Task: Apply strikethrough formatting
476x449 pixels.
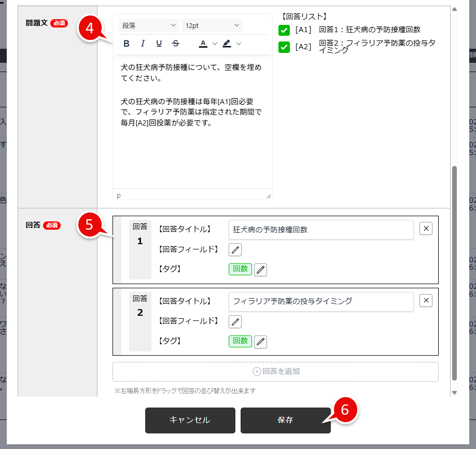Action: (x=175, y=44)
